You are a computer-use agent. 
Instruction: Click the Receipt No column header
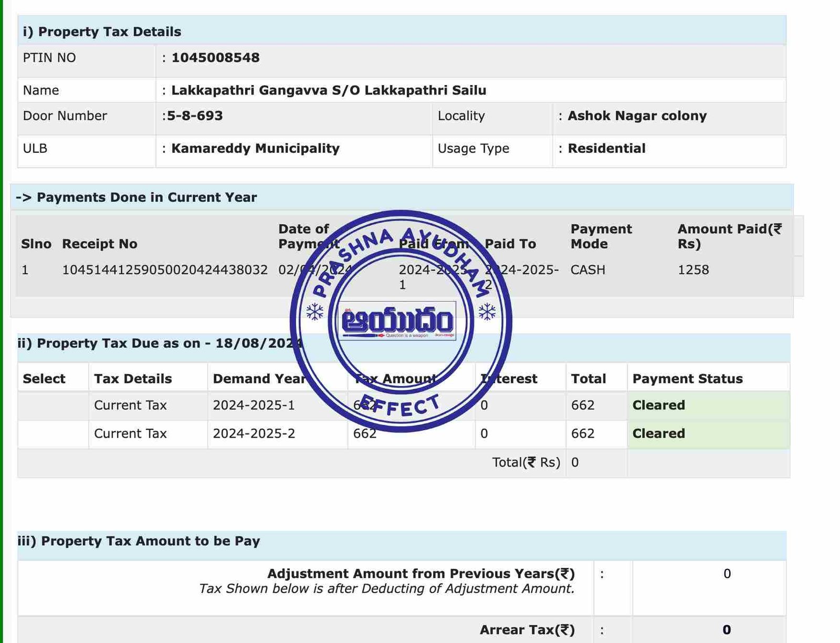tap(100, 244)
